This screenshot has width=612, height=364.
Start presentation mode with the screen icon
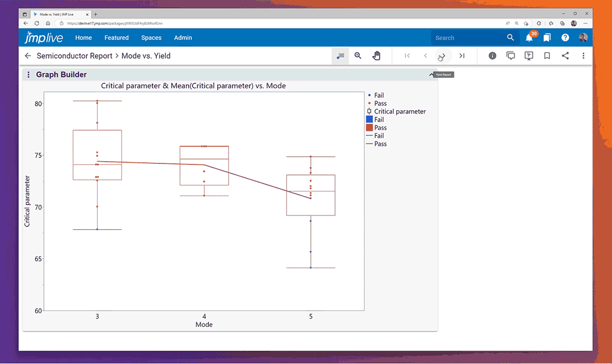coord(529,56)
